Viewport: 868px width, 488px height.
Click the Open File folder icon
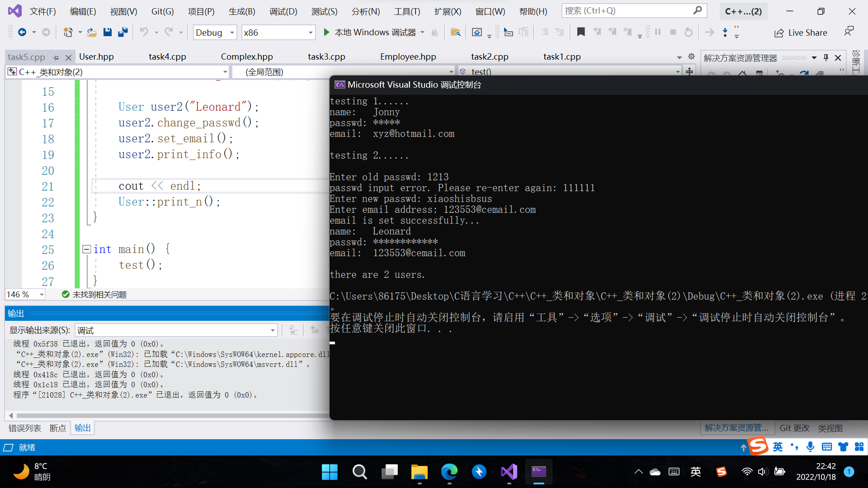coord(92,32)
